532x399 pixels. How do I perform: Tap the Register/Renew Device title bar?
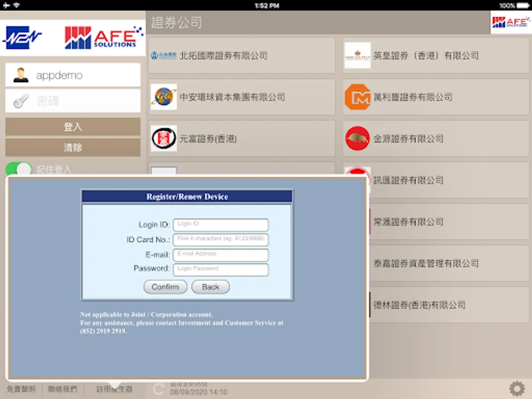click(187, 196)
